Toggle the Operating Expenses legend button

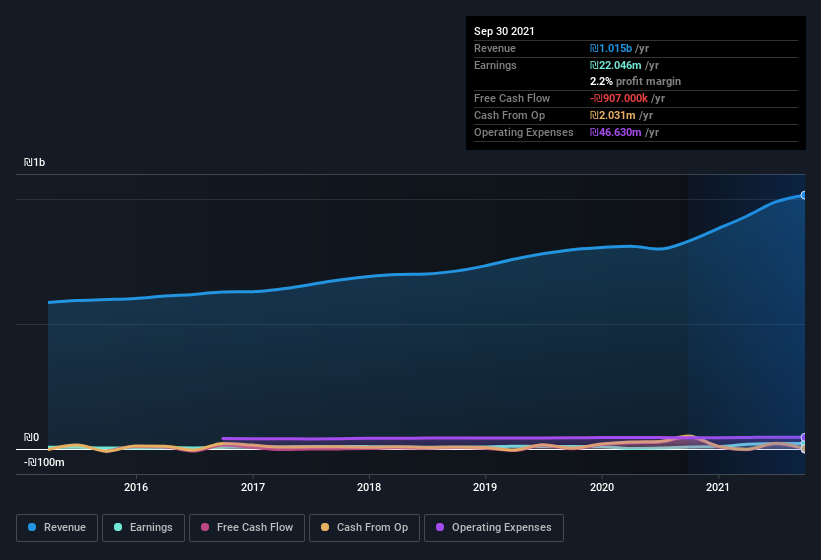pyautogui.click(x=494, y=528)
